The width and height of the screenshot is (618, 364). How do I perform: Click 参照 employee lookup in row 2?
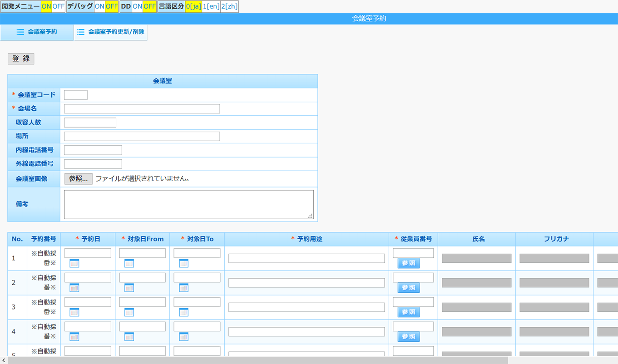coord(409,288)
